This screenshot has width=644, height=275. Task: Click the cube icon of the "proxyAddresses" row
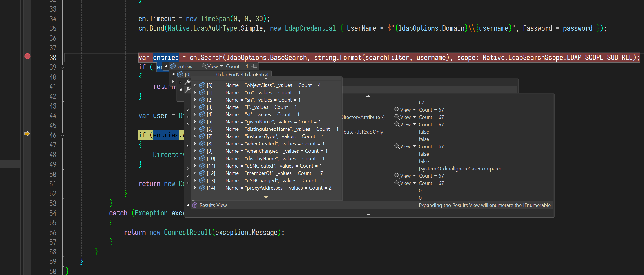pyautogui.click(x=202, y=188)
